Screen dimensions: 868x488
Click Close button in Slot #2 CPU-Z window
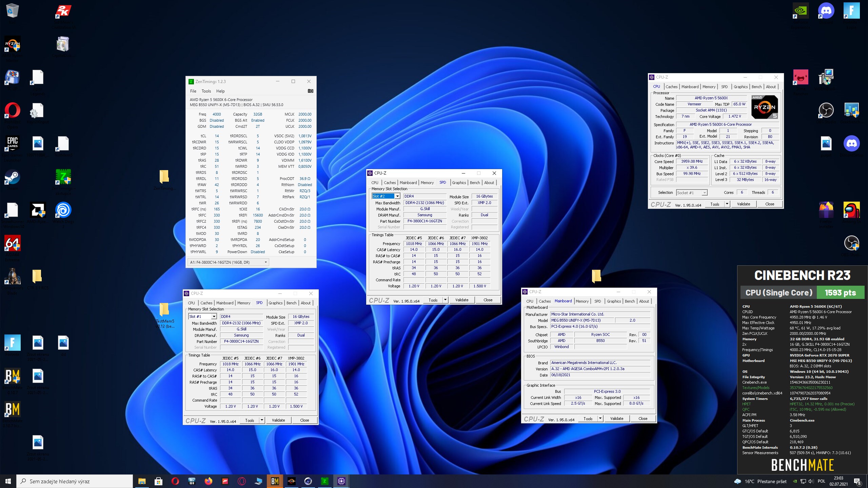488,300
